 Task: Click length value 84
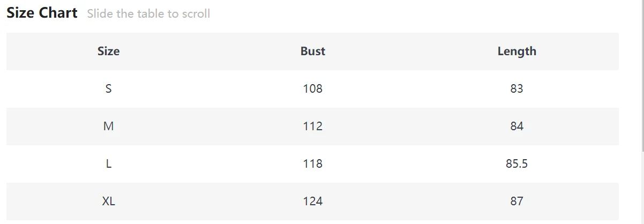coord(516,126)
